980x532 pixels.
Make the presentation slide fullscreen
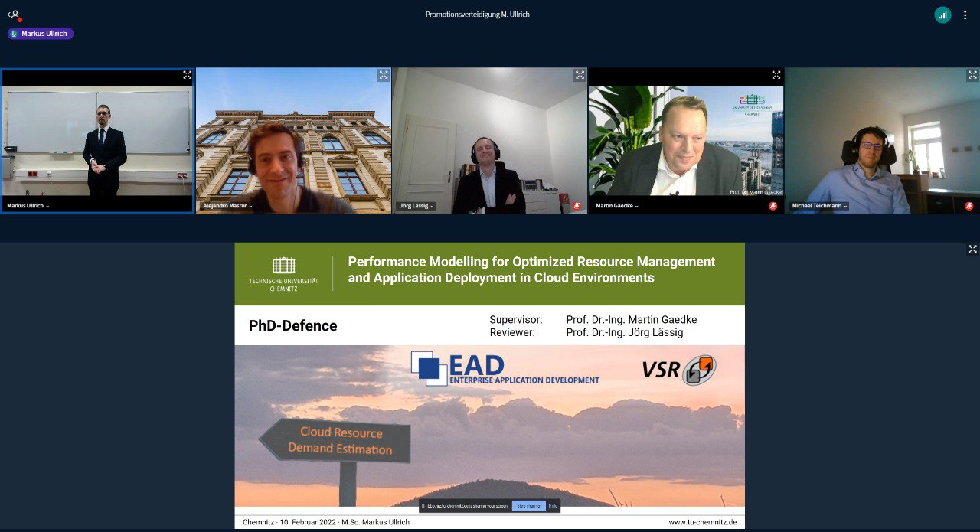972,250
